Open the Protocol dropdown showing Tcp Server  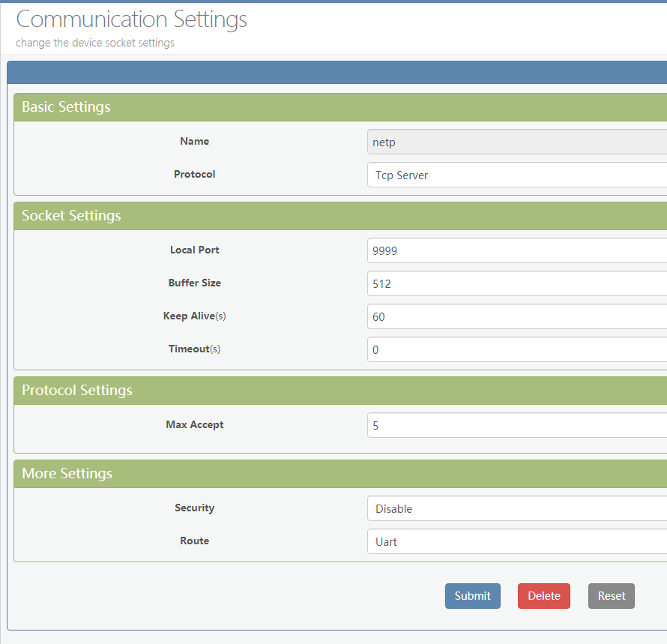click(x=516, y=175)
